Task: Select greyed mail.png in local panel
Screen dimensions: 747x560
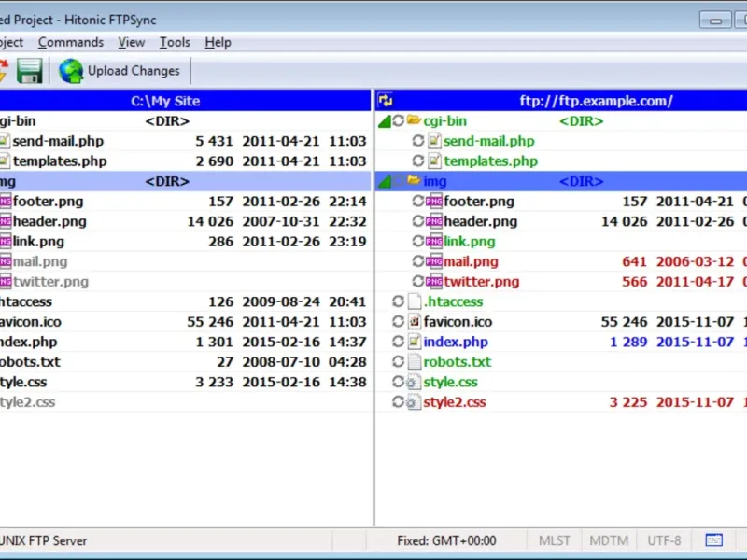Action: point(40,261)
